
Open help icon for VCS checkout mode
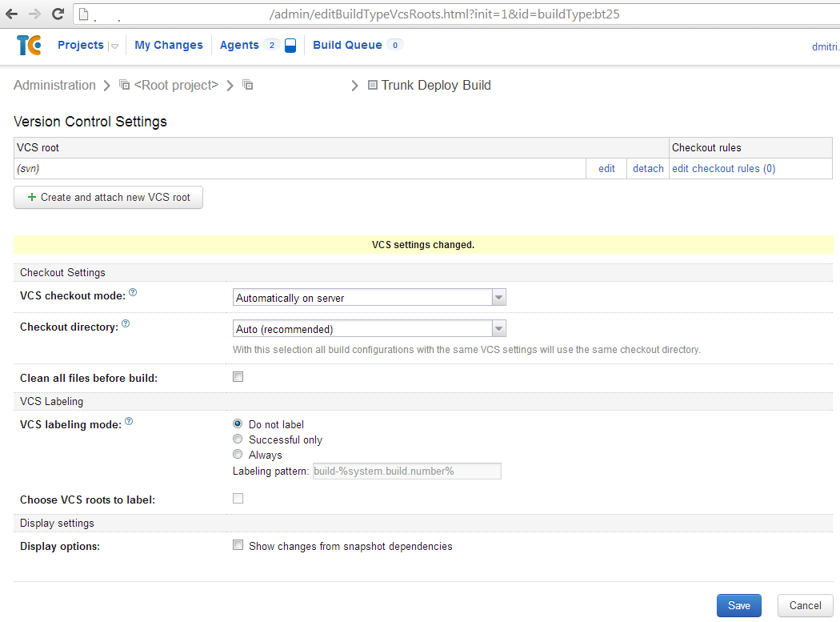pos(133,292)
